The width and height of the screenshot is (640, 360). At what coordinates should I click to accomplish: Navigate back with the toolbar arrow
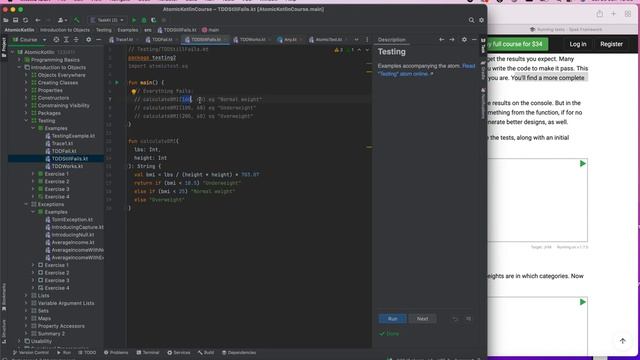(x=38, y=20)
